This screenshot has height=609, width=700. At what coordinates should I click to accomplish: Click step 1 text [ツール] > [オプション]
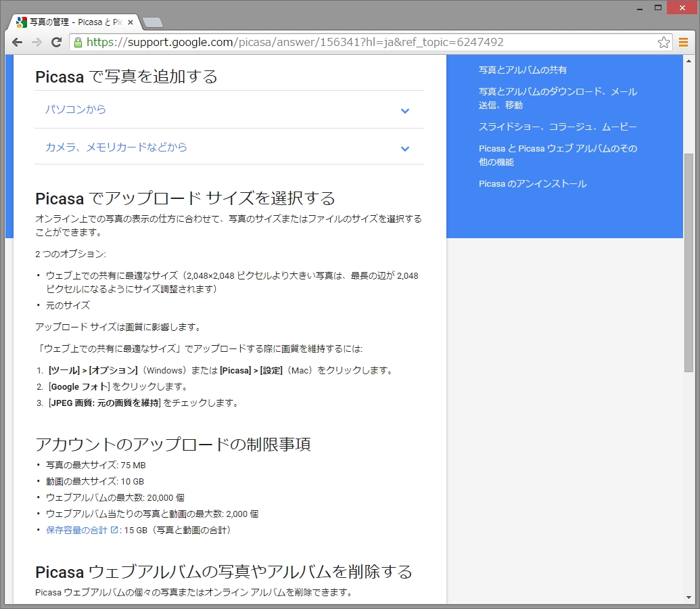[93, 370]
